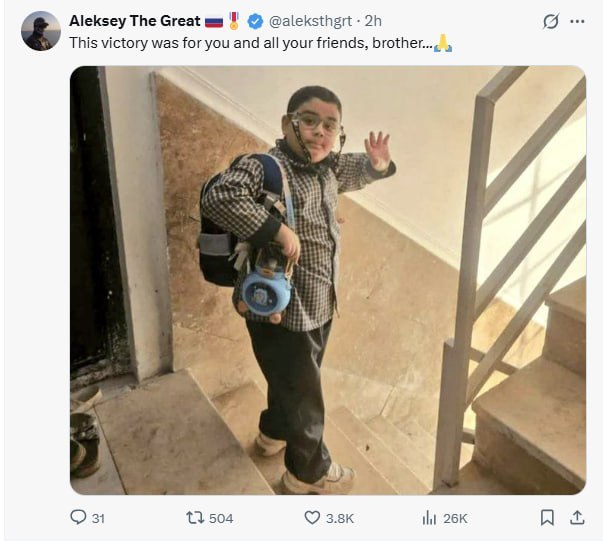Open the attached photo of the boy
Viewport: 603px width, 541px height.
(327, 280)
